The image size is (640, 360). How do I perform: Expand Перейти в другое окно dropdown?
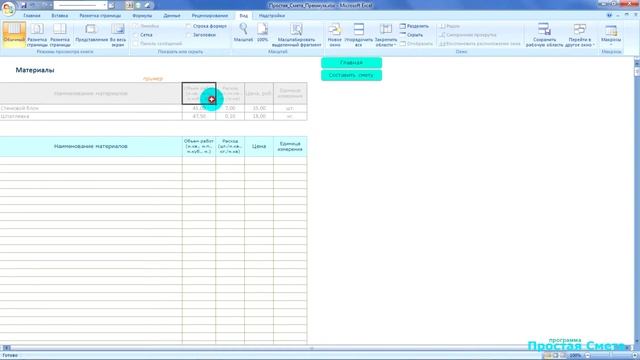[x=580, y=34]
